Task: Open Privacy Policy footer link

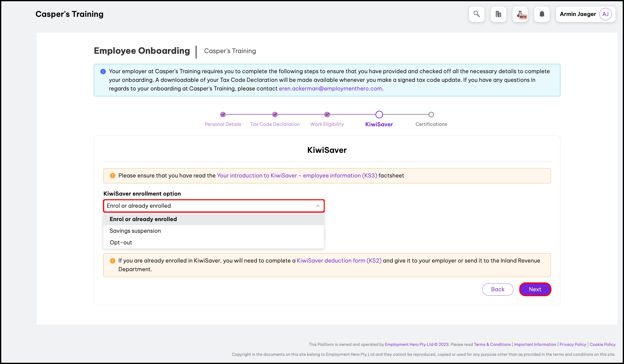Action: (572, 344)
